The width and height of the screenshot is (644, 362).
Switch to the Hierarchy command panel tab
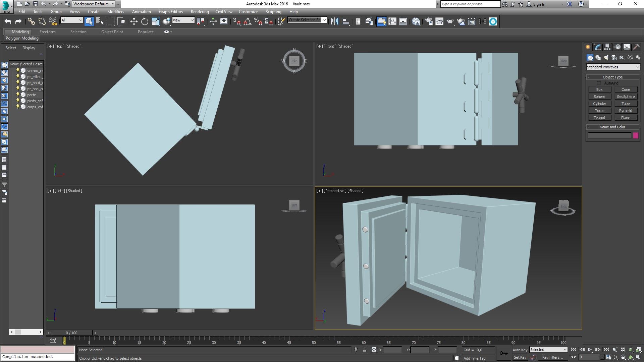coord(607,47)
